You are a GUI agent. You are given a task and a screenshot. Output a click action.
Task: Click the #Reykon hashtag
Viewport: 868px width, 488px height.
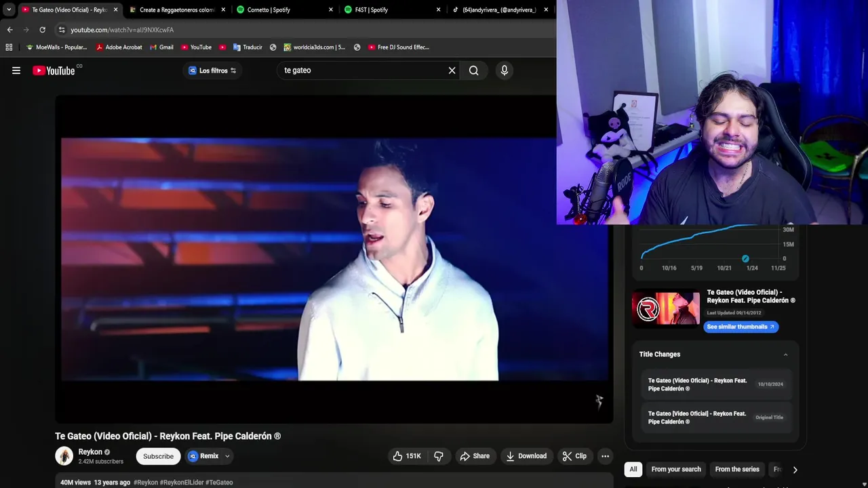coord(146,483)
